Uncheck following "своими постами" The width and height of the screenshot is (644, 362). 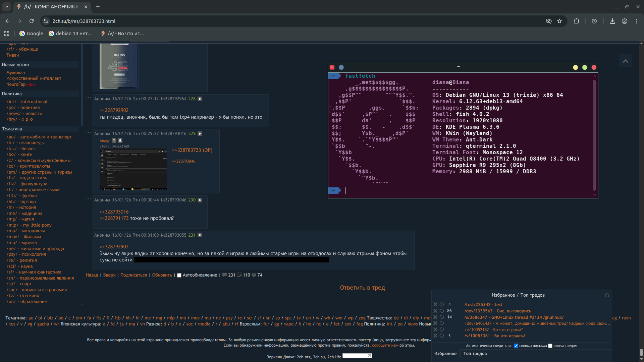[516, 346]
